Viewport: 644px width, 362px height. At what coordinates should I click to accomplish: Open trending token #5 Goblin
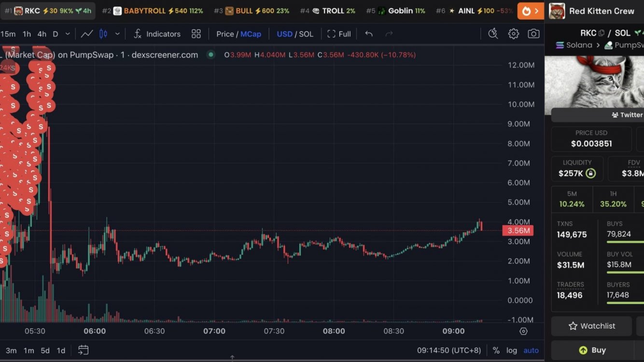pos(396,11)
